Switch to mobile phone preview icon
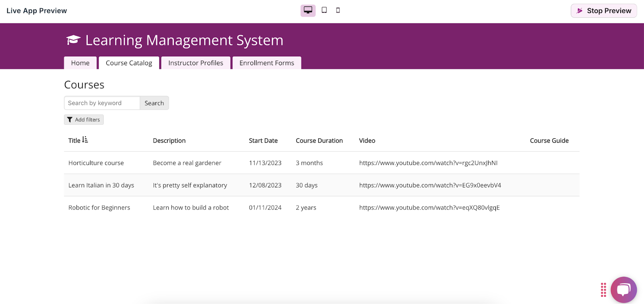Image resolution: width=644 pixels, height=304 pixels. click(x=338, y=10)
